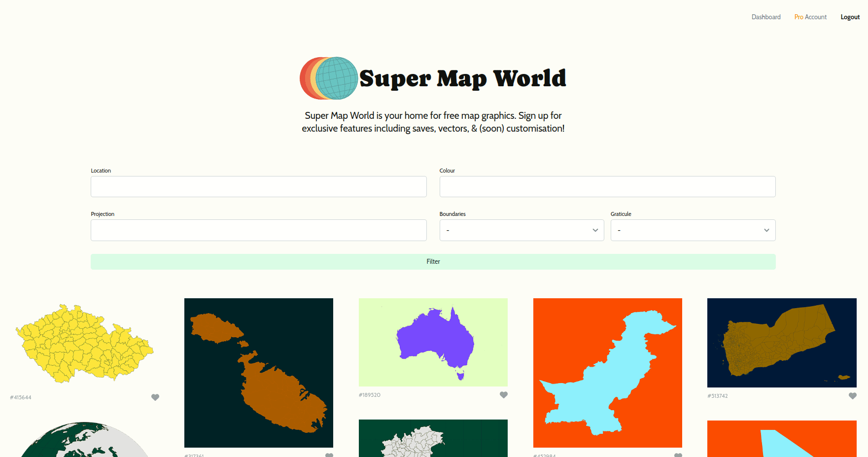The width and height of the screenshot is (868, 457).
Task: Open the light blue Pakistan map thumbnail
Action: (608, 373)
